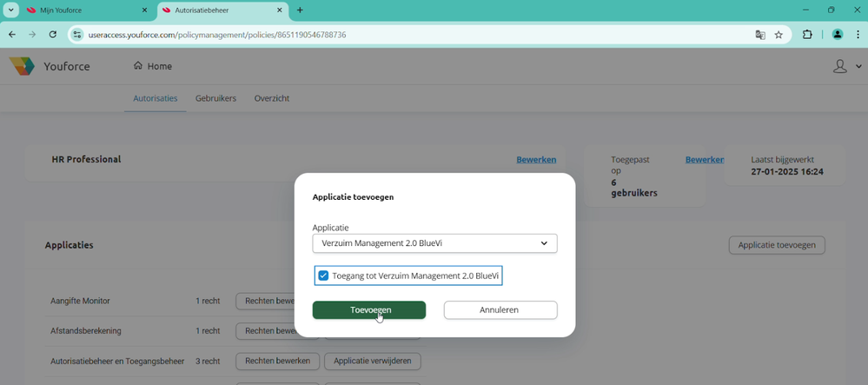Expand the Applicatie dropdown
The height and width of the screenshot is (385, 868).
point(434,243)
